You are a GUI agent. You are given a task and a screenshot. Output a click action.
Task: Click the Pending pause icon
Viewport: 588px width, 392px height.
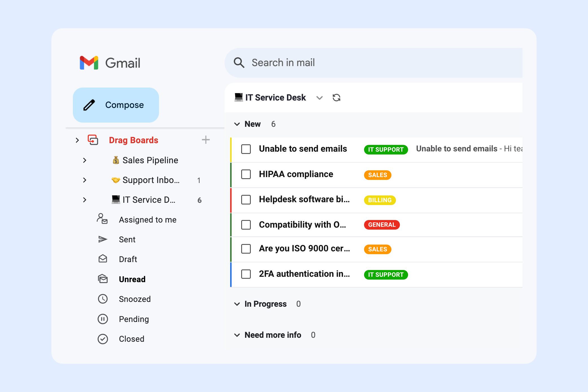pyautogui.click(x=103, y=319)
